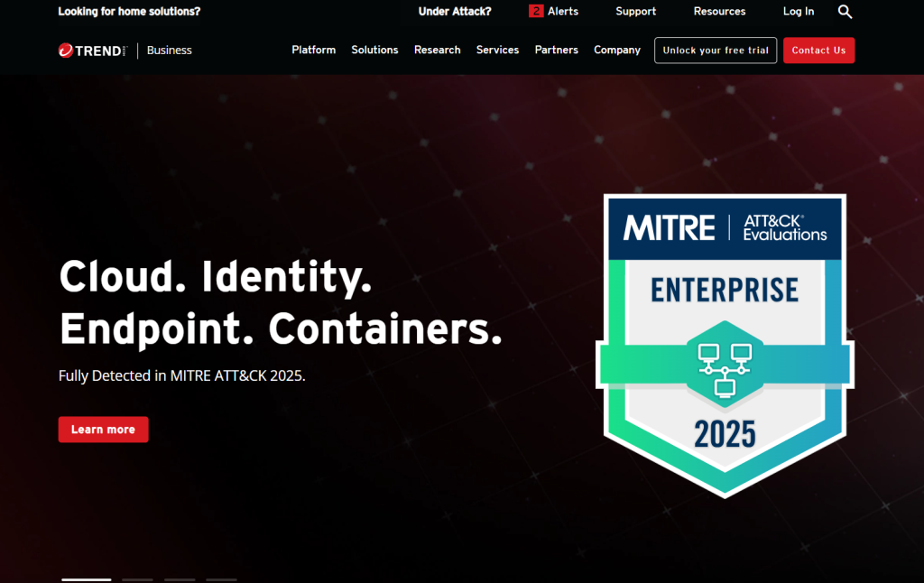The width and height of the screenshot is (924, 583).
Task: Open the Under Attack link
Action: 455,12
